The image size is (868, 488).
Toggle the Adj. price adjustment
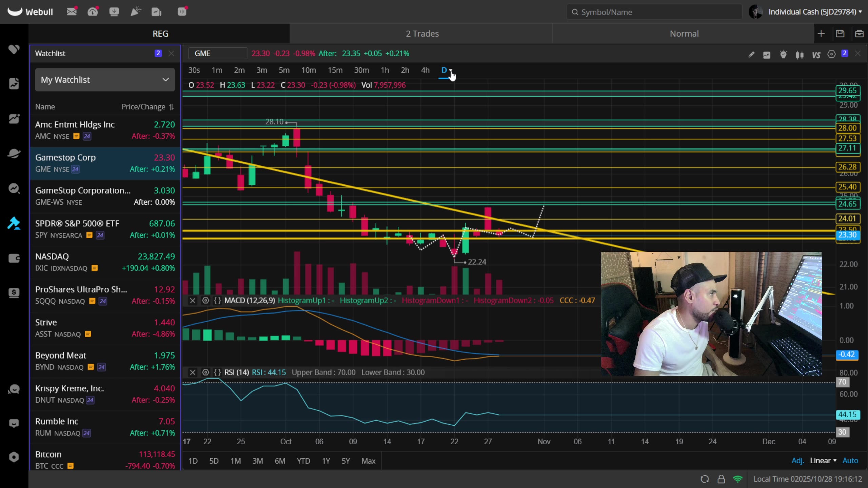[797, 461]
